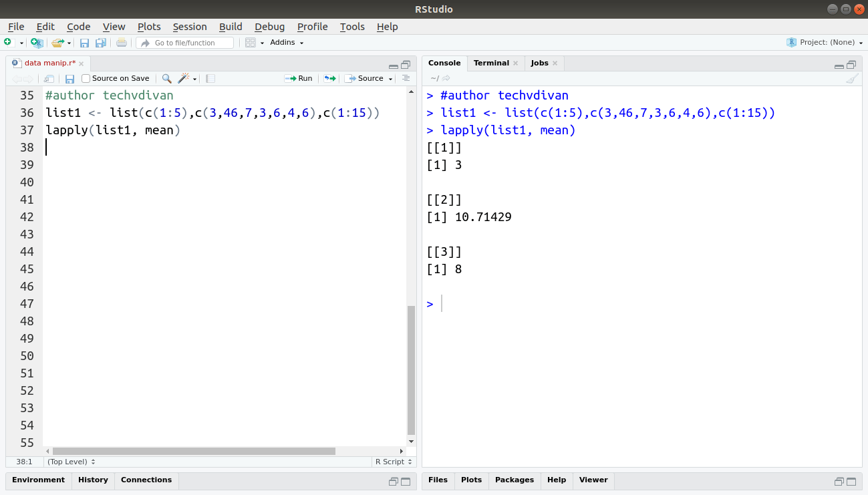Expand the panes layout dropdown arrow
The width and height of the screenshot is (868, 495).
pos(262,43)
